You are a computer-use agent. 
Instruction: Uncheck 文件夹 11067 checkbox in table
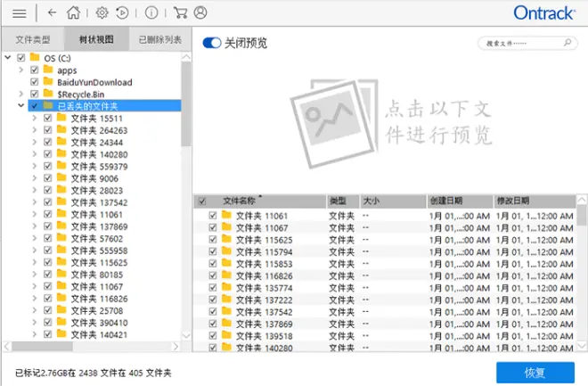pos(213,227)
